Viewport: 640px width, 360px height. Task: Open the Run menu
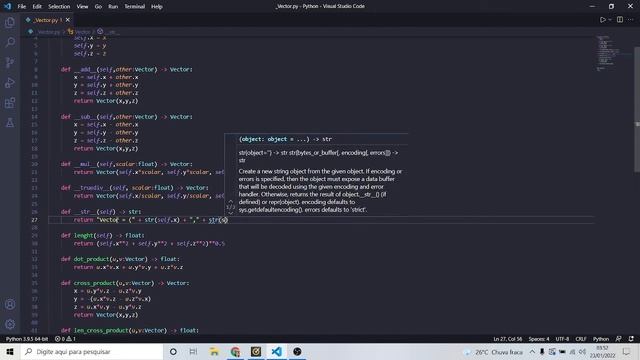pos(113,7)
